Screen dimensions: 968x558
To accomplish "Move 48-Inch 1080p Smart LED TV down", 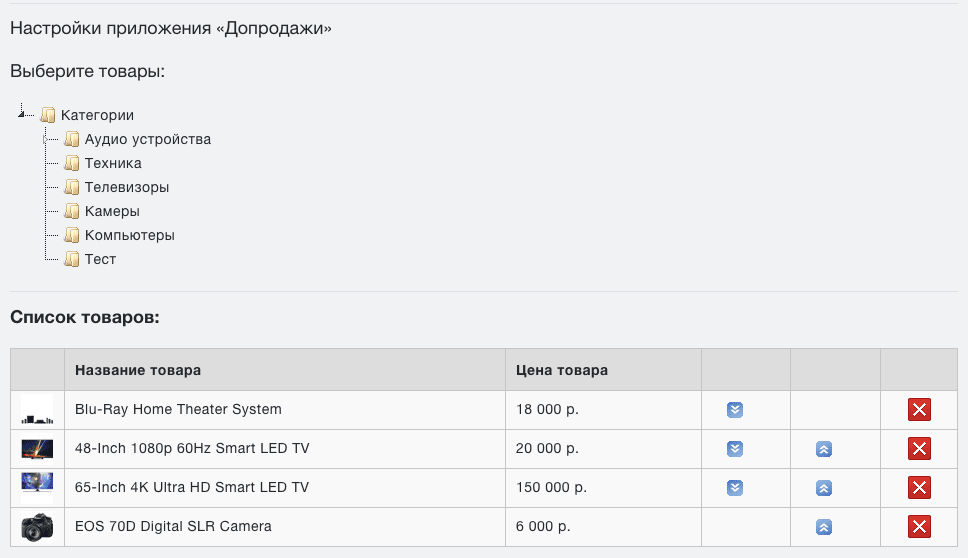I will [735, 449].
